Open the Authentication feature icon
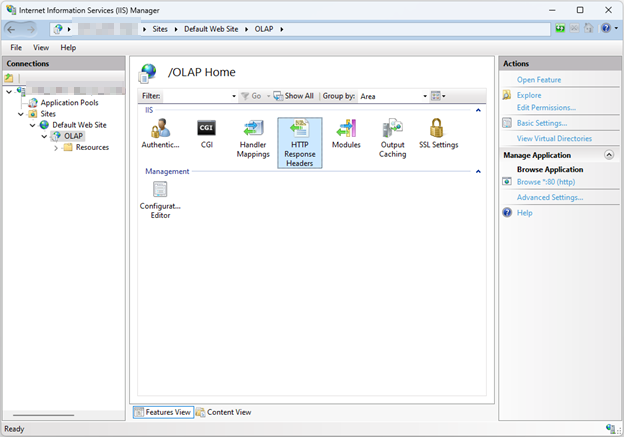Screen dimensions: 624x437 (160, 128)
